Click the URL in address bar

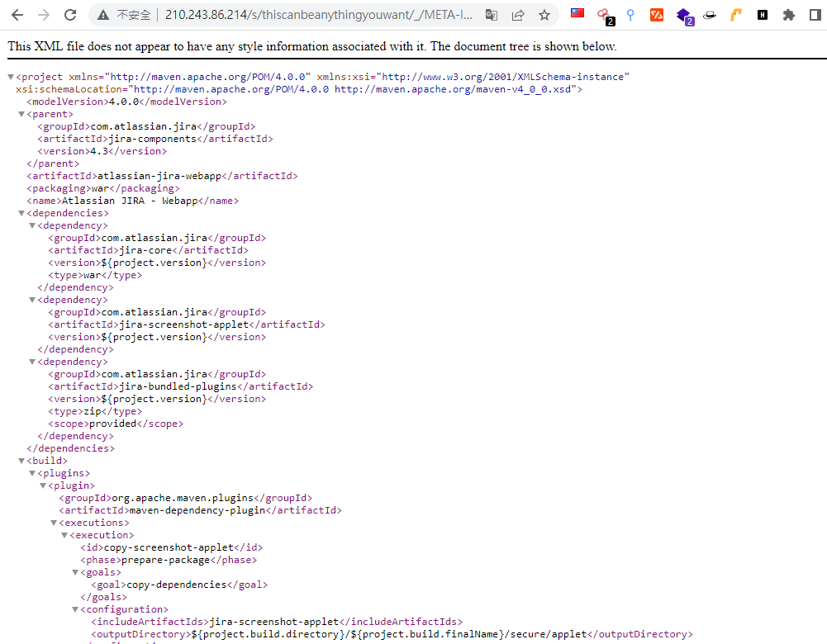click(319, 15)
